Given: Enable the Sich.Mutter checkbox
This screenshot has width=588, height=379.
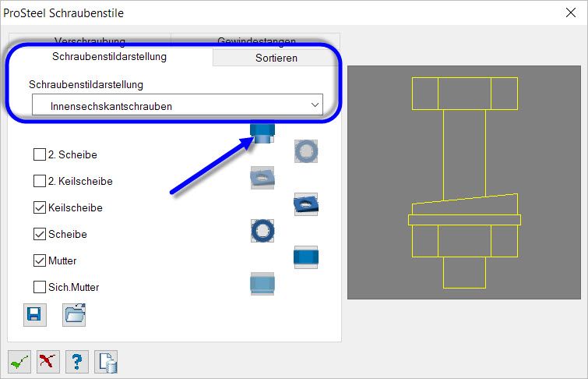Looking at the screenshot, I should pyautogui.click(x=40, y=287).
